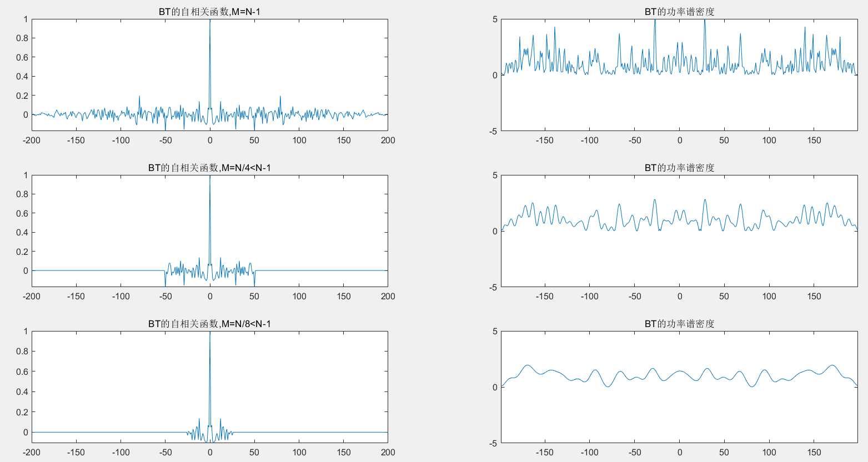Click x-axis tick -50 on the M=N/4 autocorrelation plot
The height and width of the screenshot is (462, 868).
click(165, 296)
